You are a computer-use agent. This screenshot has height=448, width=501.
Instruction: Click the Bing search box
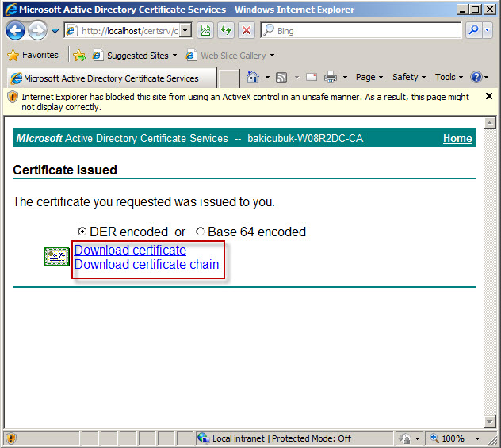point(361,31)
